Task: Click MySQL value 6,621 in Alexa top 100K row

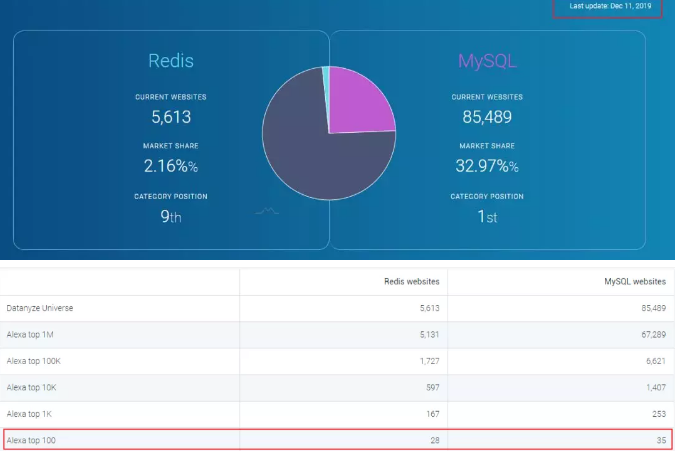Action: (x=656, y=361)
